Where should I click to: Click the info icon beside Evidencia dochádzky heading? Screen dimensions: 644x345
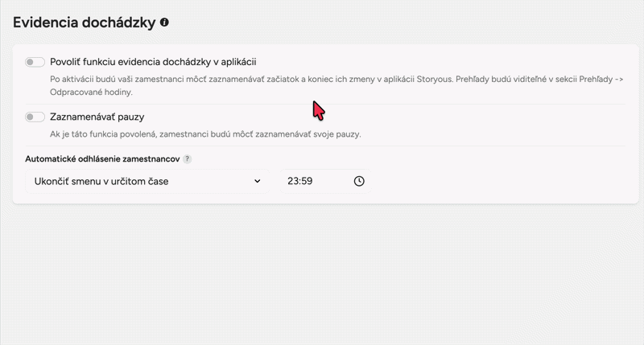point(164,23)
